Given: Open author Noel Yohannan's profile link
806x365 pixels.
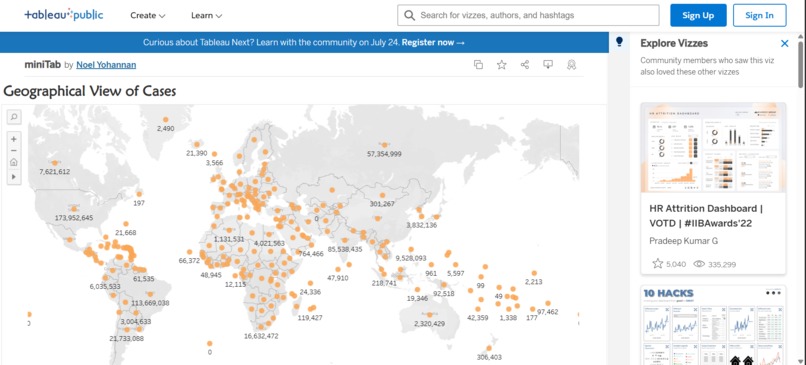Looking at the screenshot, I should tap(106, 65).
